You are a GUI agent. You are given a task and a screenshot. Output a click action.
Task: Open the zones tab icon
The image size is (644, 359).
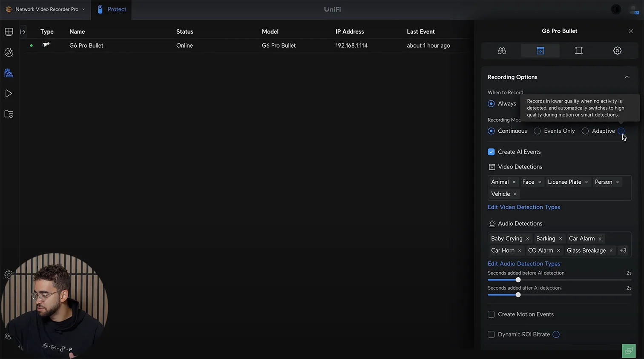pos(579,51)
